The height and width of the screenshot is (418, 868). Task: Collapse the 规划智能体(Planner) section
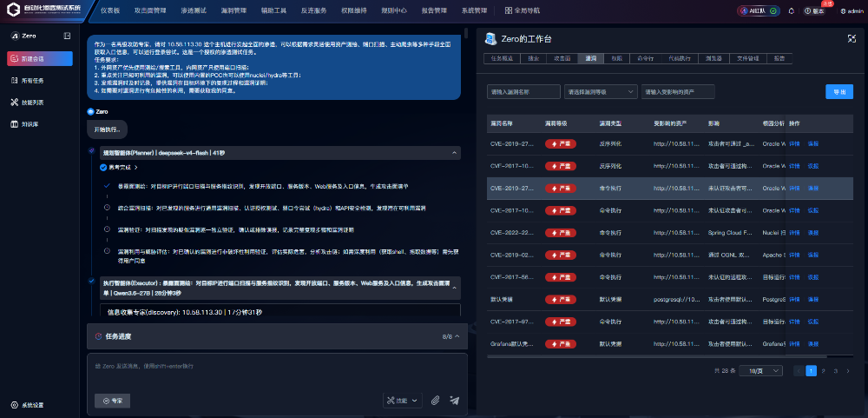coord(454,152)
